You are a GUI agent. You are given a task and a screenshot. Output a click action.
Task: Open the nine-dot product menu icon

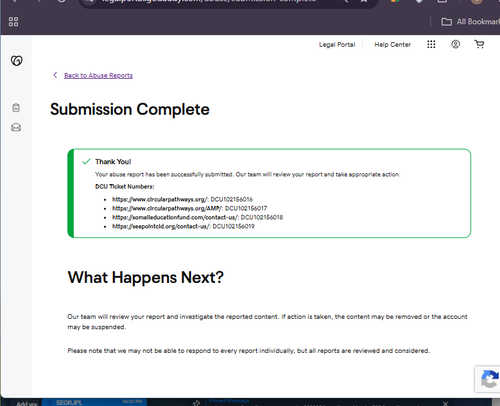431,44
